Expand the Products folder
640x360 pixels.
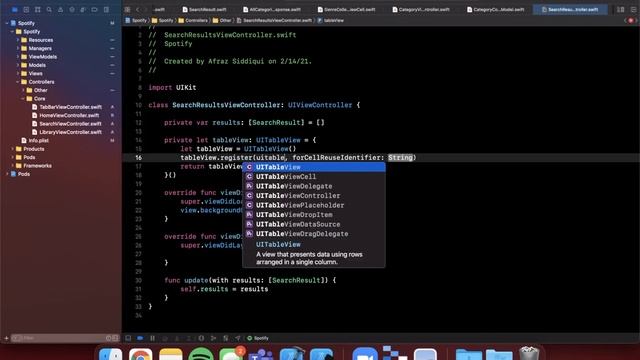[x=12, y=149]
